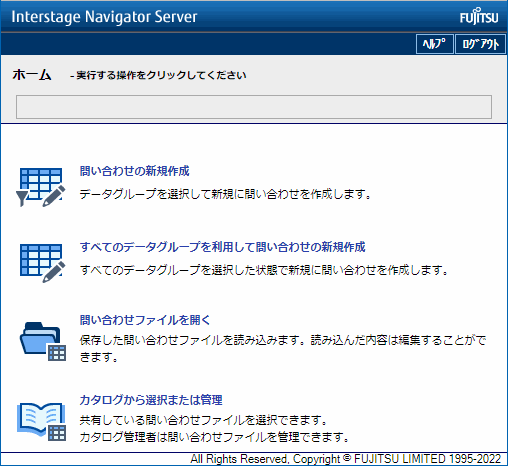
Task: Click the FUJITSU LIMITED copyright footer
Action: (346, 459)
